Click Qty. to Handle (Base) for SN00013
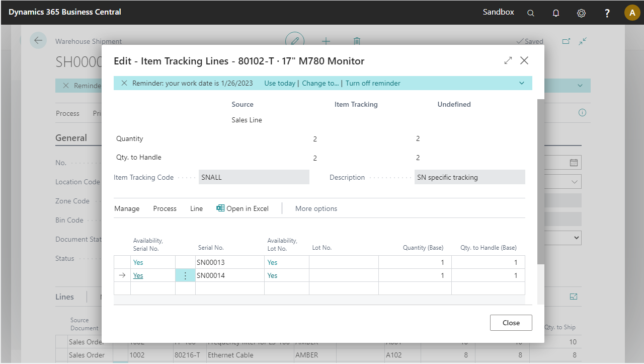644x364 pixels. (x=488, y=262)
